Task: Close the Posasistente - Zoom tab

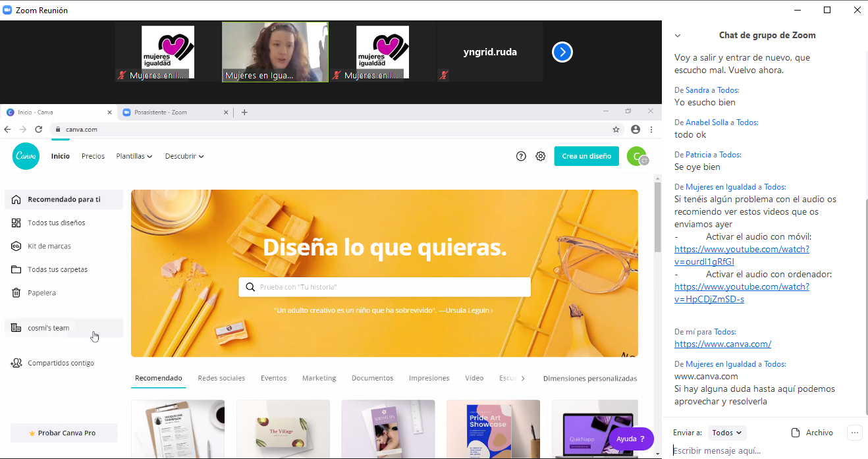Action: 226,112
